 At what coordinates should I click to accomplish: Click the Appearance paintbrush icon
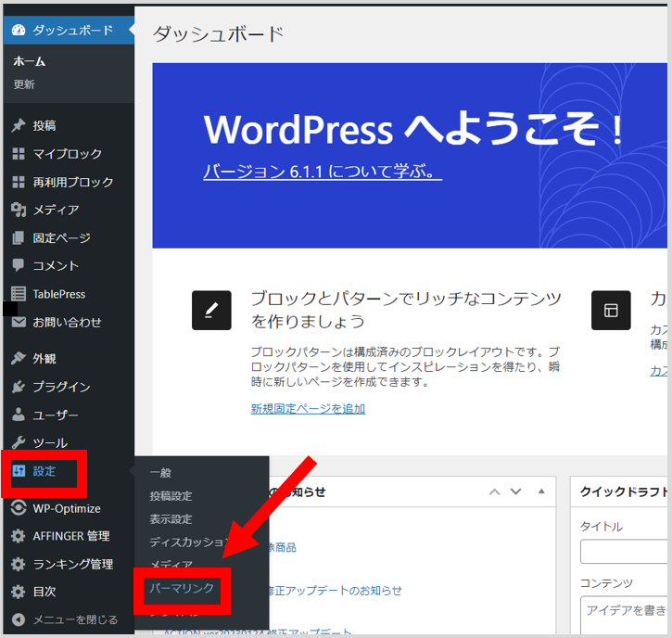pyautogui.click(x=19, y=358)
